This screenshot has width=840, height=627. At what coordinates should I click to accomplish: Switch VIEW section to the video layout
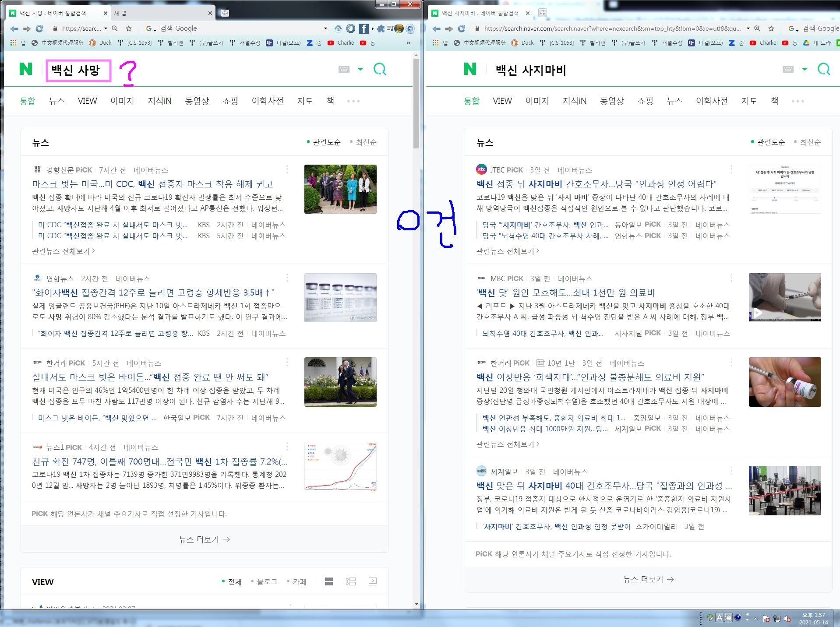(373, 581)
